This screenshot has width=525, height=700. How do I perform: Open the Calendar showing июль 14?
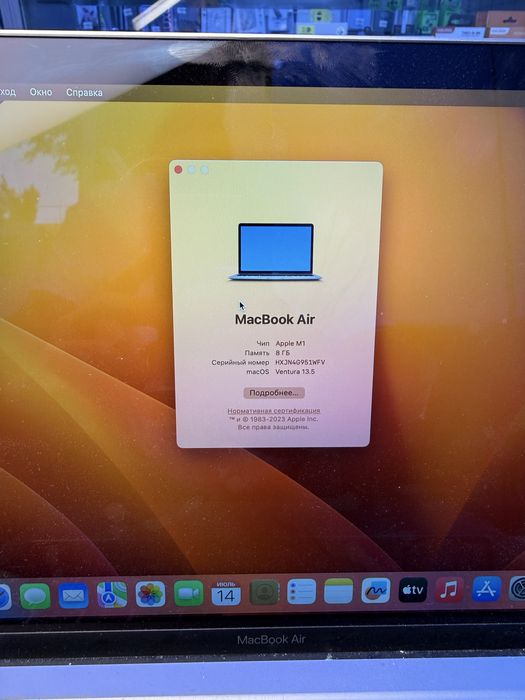[226, 592]
